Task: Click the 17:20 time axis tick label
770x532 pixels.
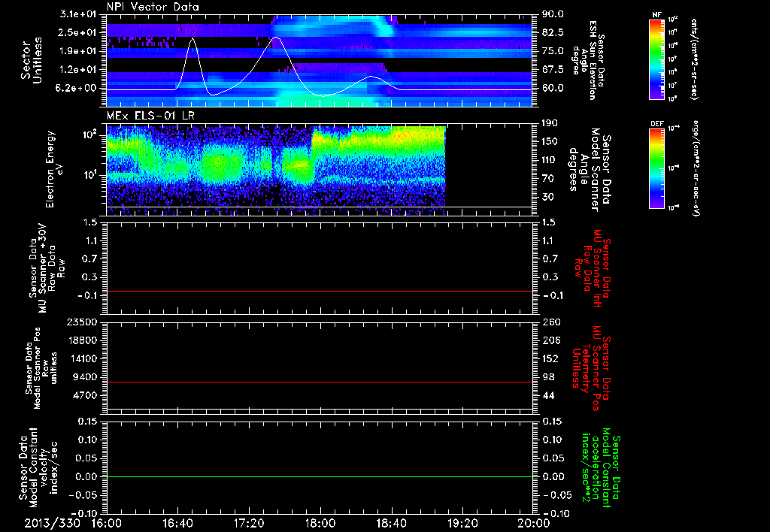Action: [x=249, y=523]
